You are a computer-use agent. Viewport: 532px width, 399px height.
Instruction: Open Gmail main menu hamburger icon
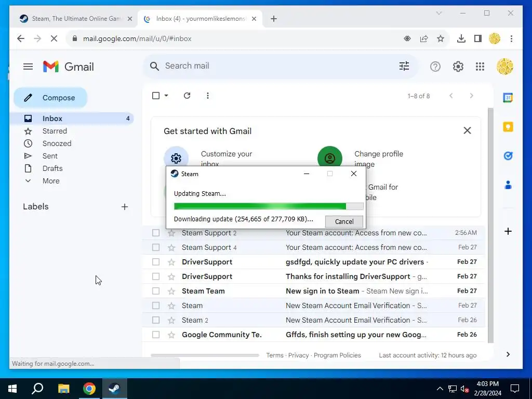tap(28, 66)
